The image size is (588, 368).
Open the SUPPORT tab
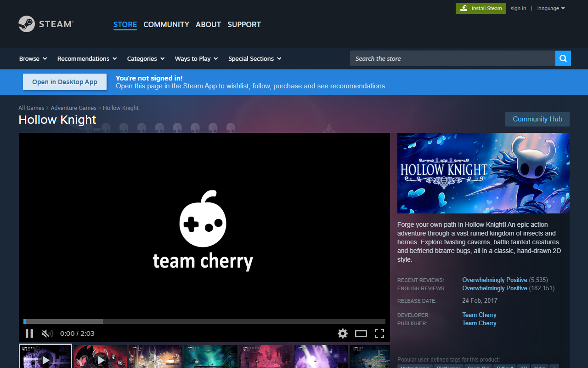tap(244, 24)
